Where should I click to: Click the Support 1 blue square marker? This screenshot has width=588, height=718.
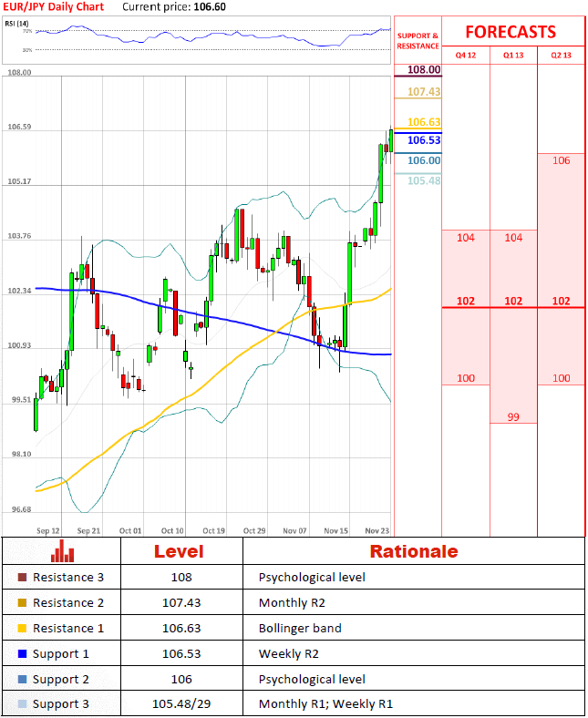tap(22, 654)
